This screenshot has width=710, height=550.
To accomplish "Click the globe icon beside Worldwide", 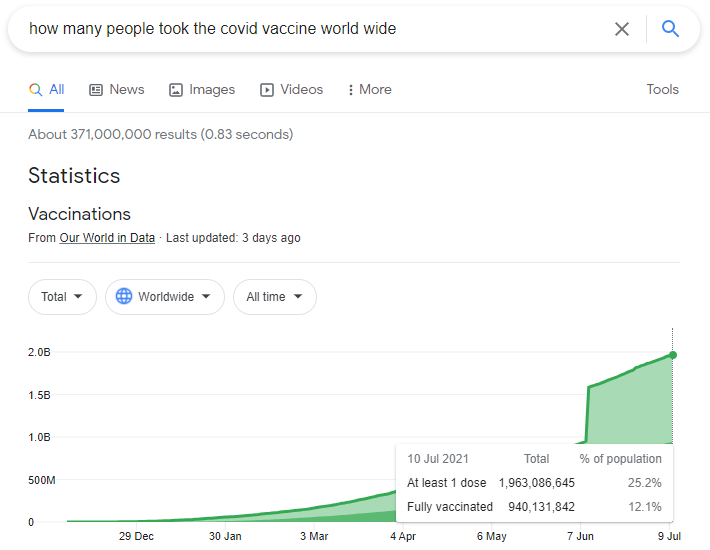I will coord(124,297).
